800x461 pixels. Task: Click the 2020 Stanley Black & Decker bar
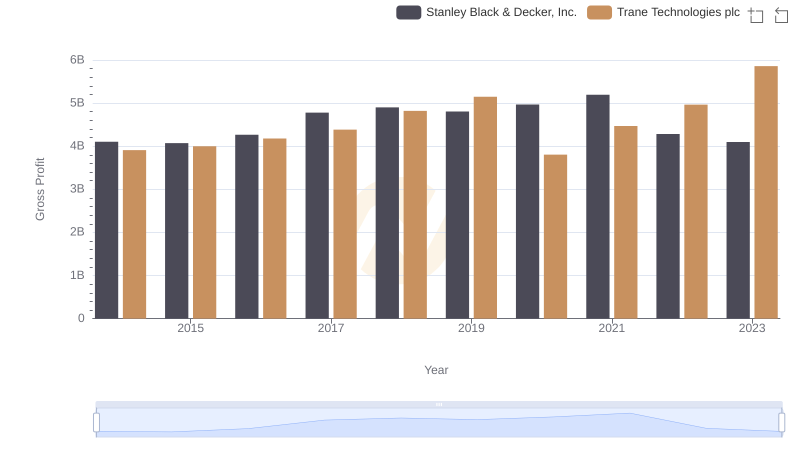(x=528, y=212)
